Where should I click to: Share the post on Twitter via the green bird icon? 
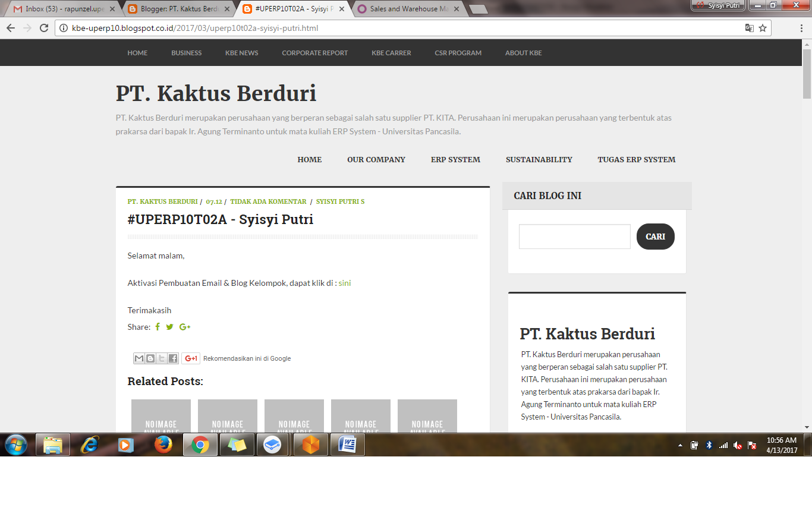[170, 327]
